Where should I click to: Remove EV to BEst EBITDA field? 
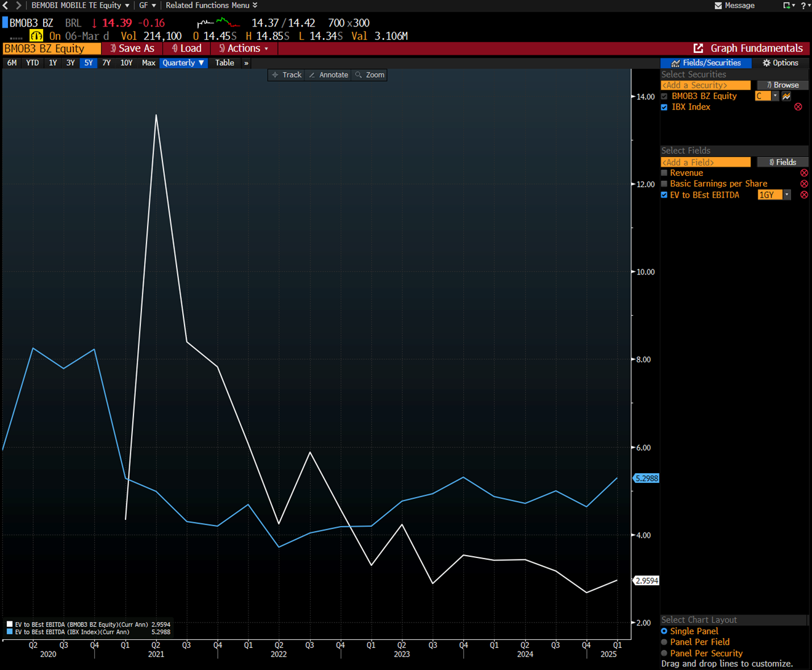(x=804, y=195)
